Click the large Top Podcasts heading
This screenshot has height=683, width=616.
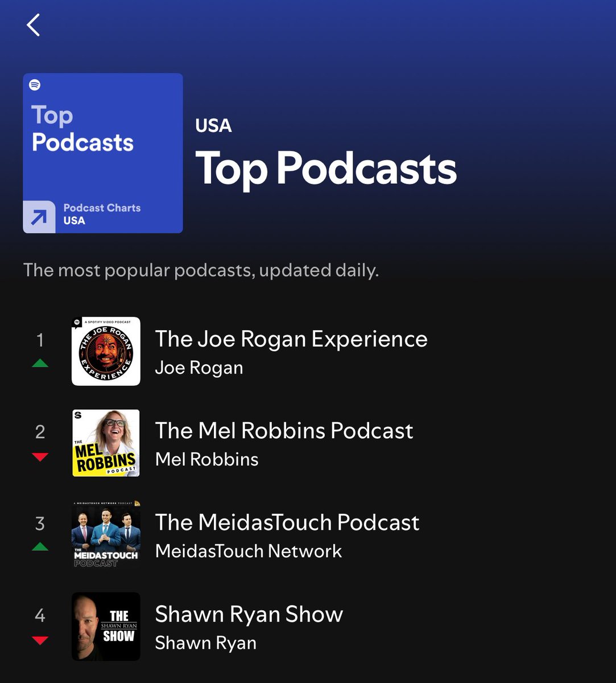(x=326, y=170)
